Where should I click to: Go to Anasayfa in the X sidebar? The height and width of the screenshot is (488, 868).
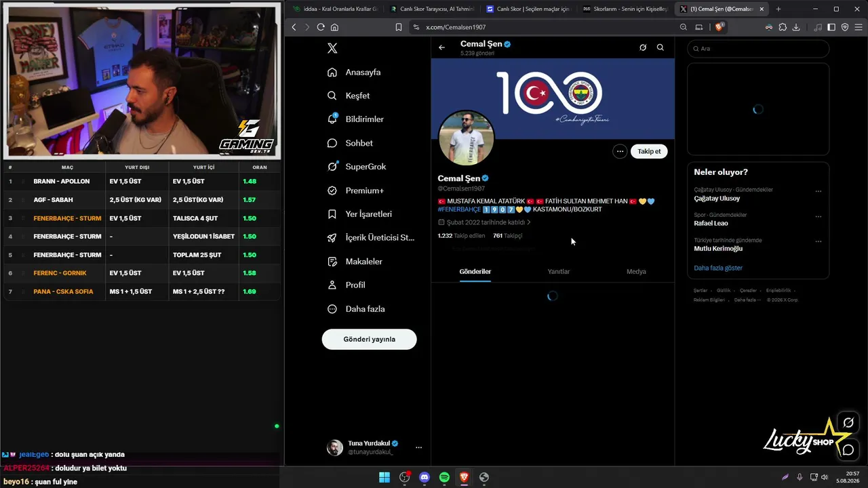[x=354, y=72]
